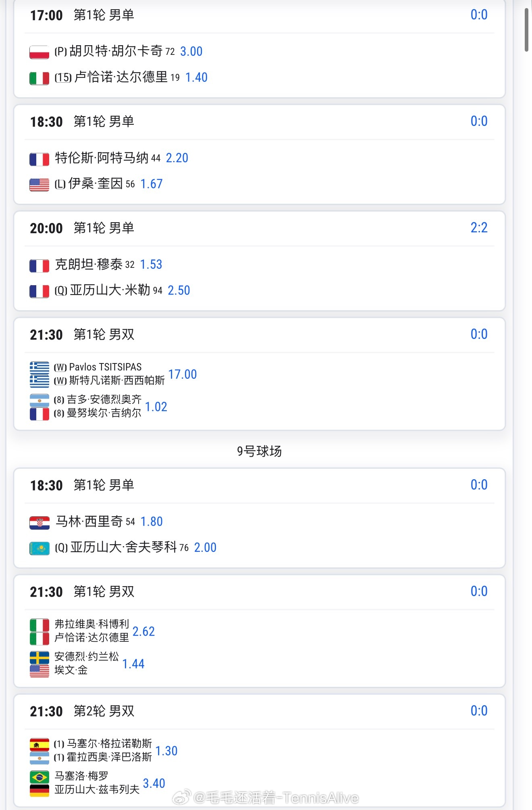This screenshot has width=532, height=810.
Task: Click the USA flag beside 伊桑·奎因
Action: point(39,185)
